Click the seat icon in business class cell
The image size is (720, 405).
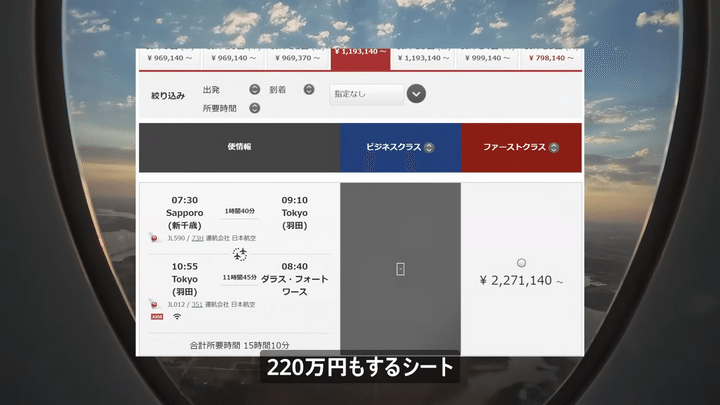pos(400,269)
